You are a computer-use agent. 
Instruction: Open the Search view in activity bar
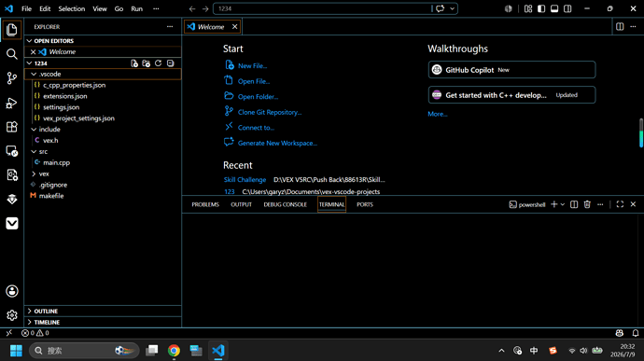coord(12,54)
